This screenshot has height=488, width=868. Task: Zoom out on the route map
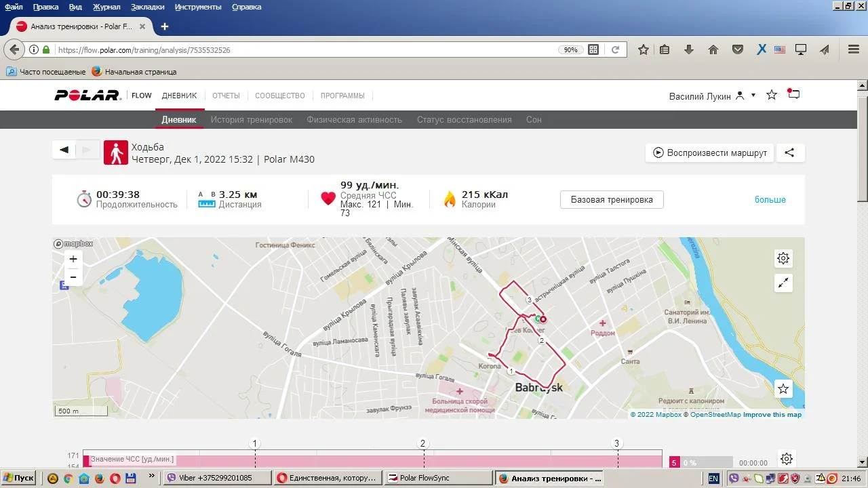click(x=73, y=277)
